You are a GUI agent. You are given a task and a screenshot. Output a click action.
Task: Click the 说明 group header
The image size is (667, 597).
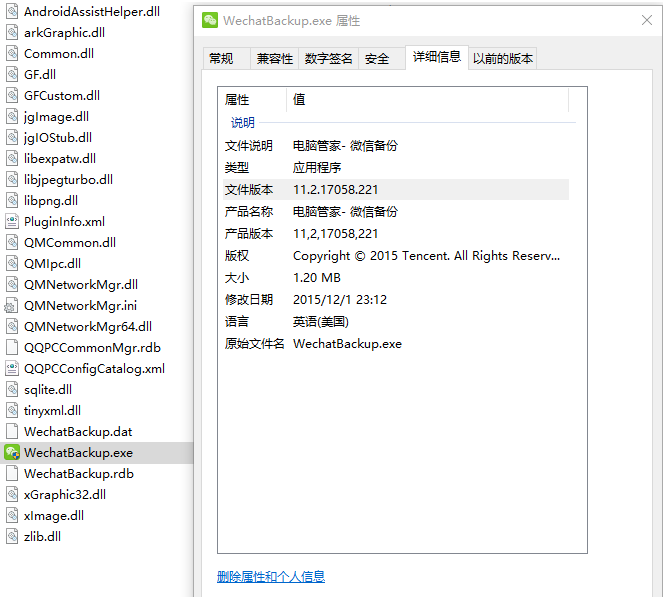coord(242,123)
